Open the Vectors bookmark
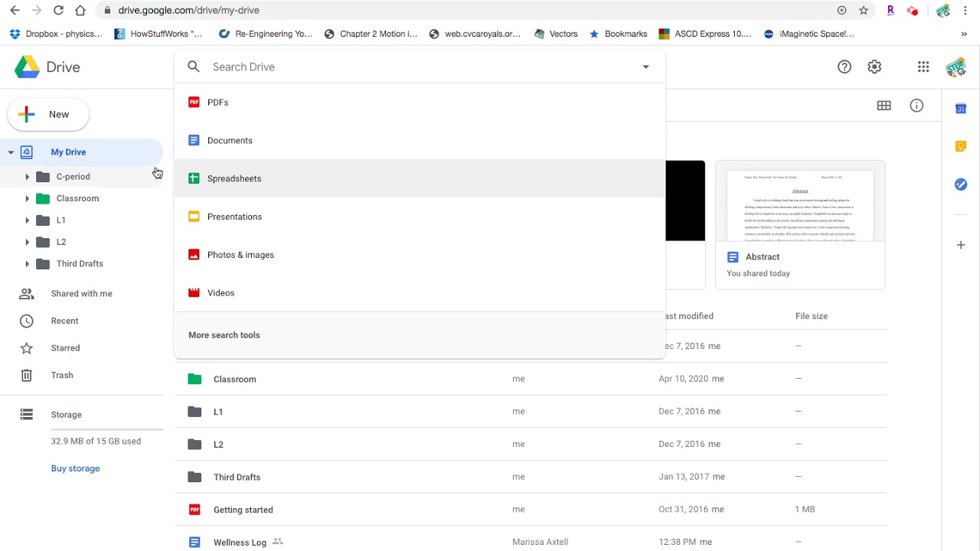The height and width of the screenshot is (551, 980). 556,34
